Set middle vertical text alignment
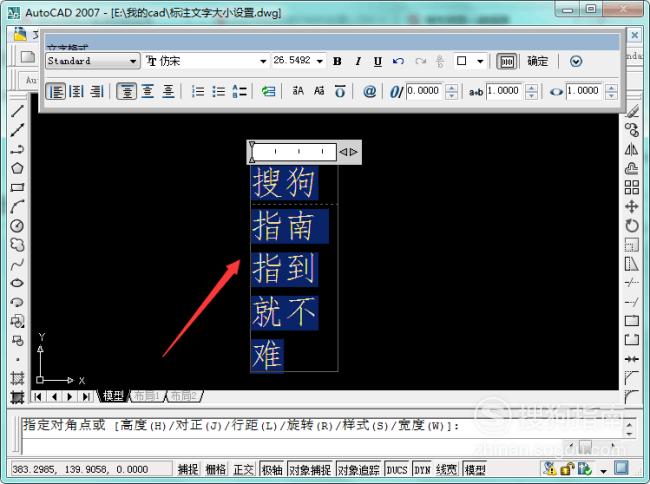Screen dimensions: 650x484 (148, 91)
